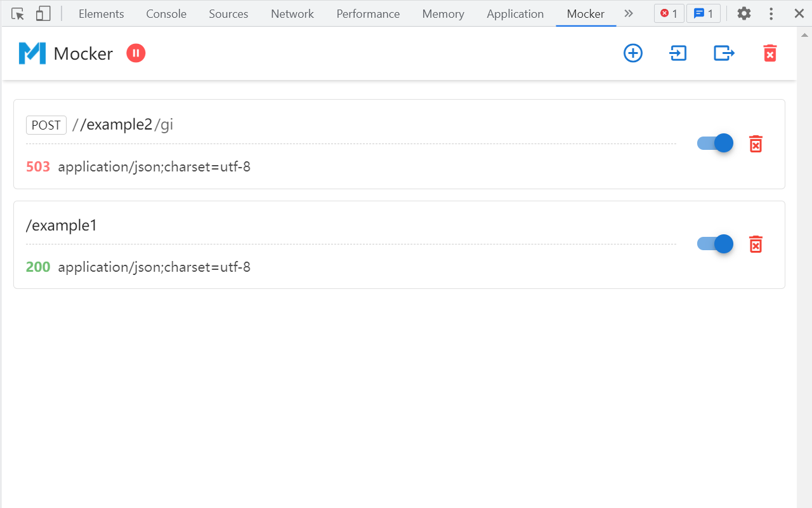Screen dimensions: 812x508
Task: Disable the /example1 mock rule toggle
Action: [715, 244]
